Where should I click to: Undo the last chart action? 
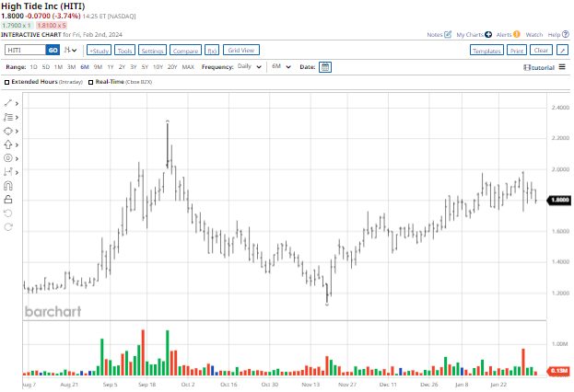8,213
